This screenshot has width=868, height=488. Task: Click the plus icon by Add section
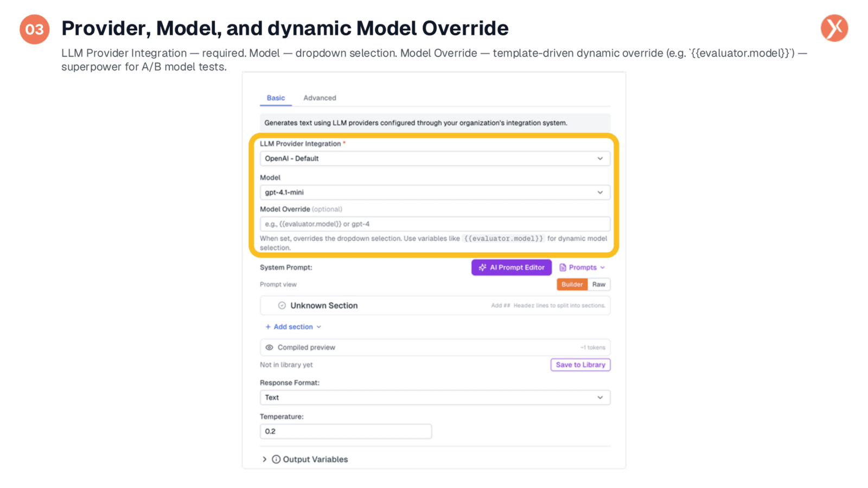(x=268, y=327)
